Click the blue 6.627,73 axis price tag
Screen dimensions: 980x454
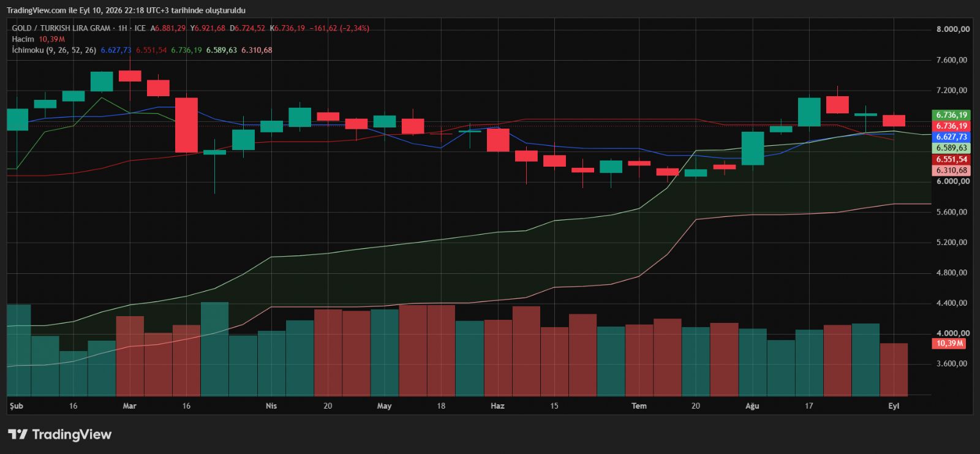[x=951, y=137]
